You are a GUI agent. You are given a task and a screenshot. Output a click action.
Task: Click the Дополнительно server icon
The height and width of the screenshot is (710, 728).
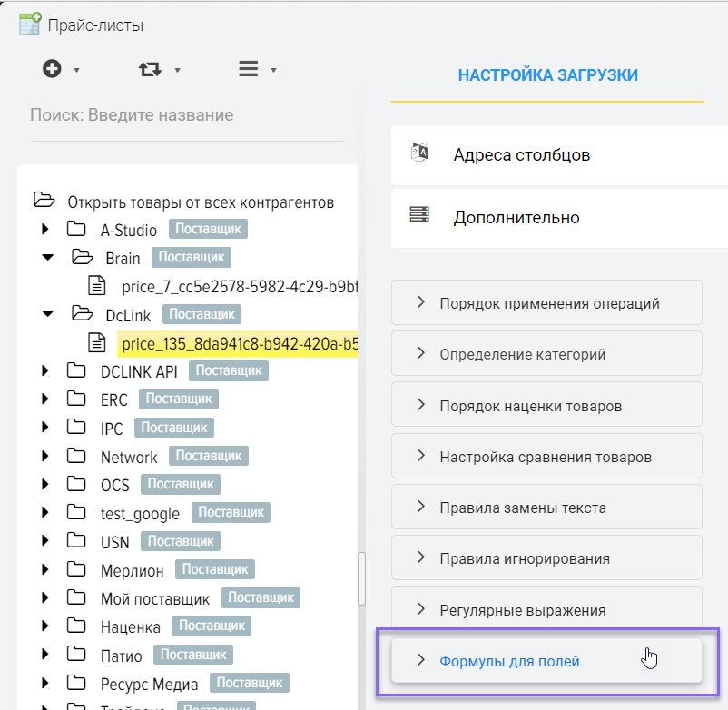[419, 216]
